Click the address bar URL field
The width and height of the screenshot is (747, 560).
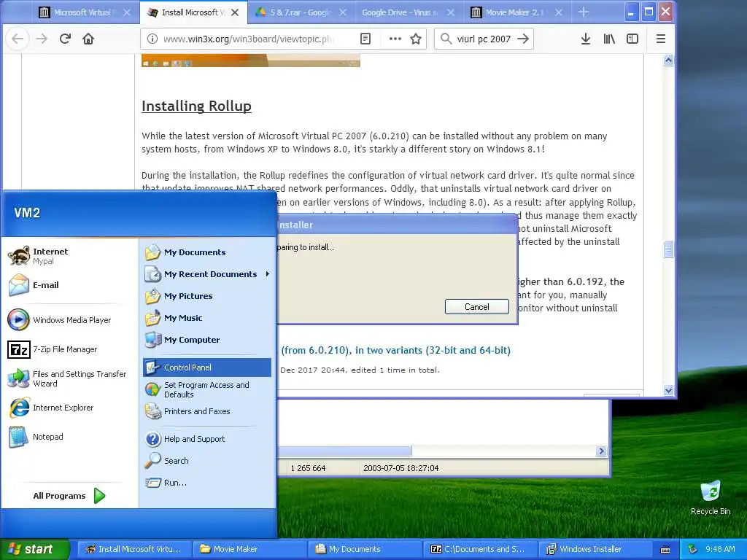click(x=248, y=39)
